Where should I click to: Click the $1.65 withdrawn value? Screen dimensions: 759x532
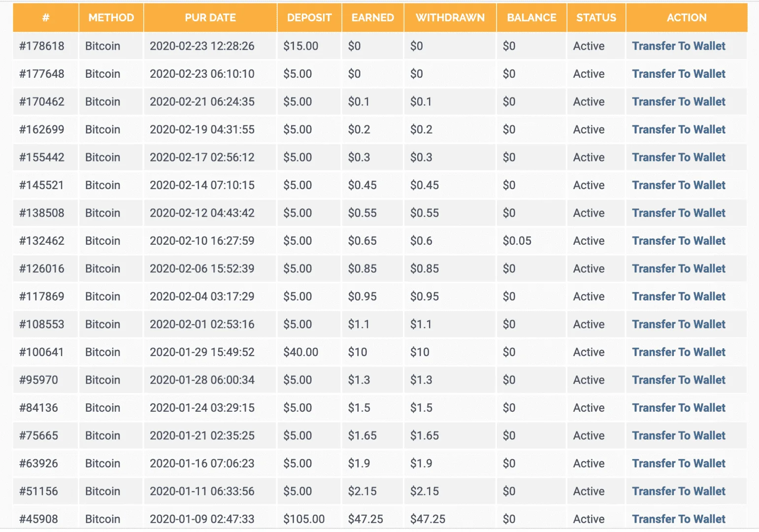click(425, 435)
